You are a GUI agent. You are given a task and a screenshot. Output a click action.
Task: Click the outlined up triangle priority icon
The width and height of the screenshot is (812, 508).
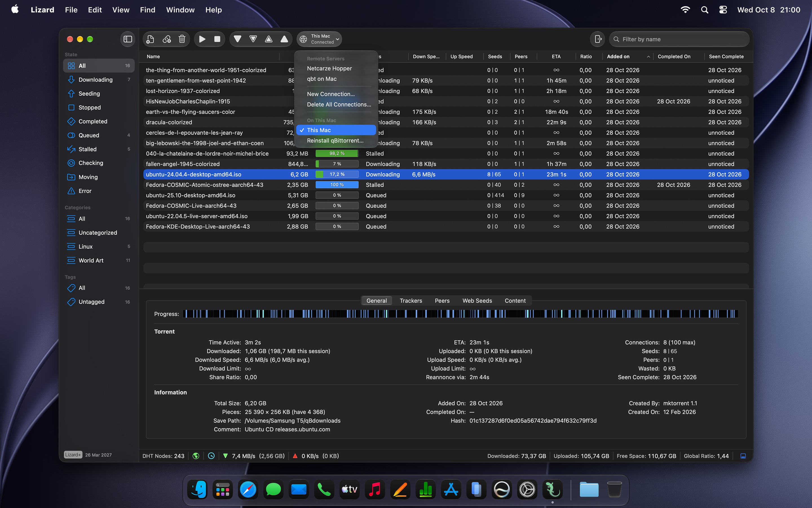(269, 39)
